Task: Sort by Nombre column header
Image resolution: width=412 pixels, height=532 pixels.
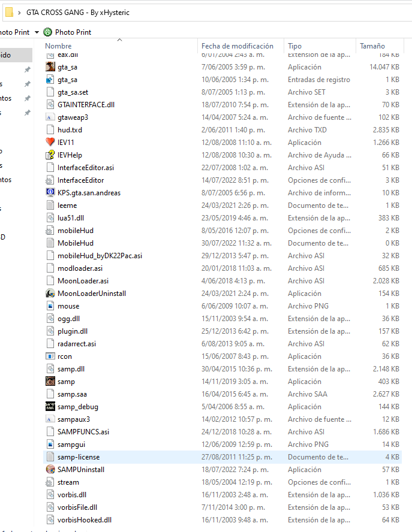Action: (58, 46)
